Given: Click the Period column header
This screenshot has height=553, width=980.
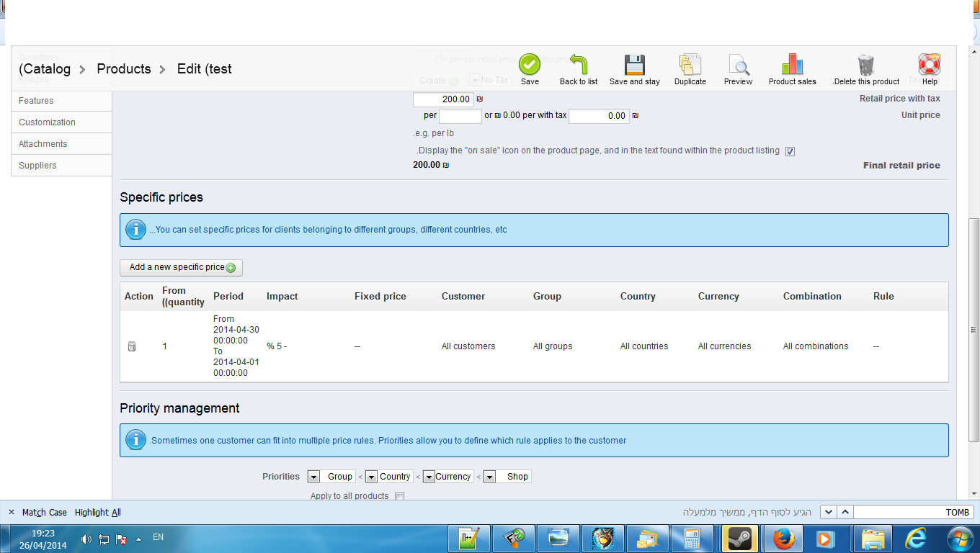Looking at the screenshot, I should [x=228, y=297].
